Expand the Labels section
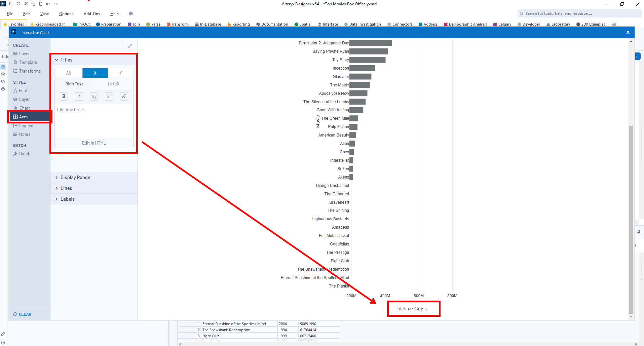 click(x=68, y=199)
